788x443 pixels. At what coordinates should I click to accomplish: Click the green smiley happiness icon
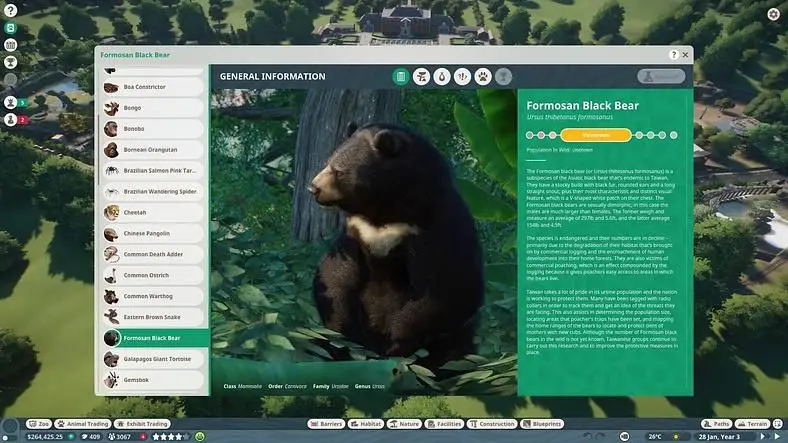pos(200,437)
